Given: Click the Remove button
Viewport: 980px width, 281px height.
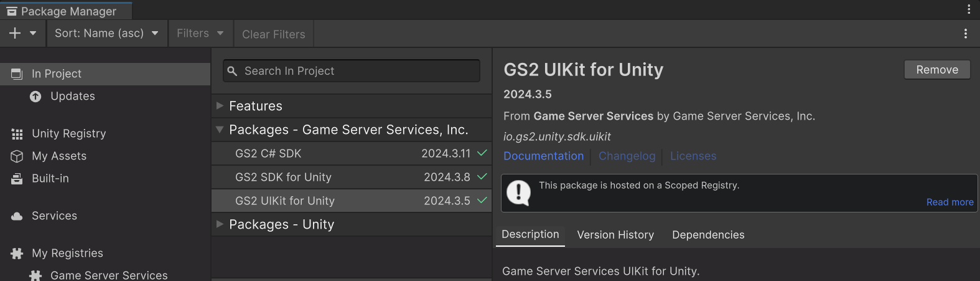Looking at the screenshot, I should point(937,70).
